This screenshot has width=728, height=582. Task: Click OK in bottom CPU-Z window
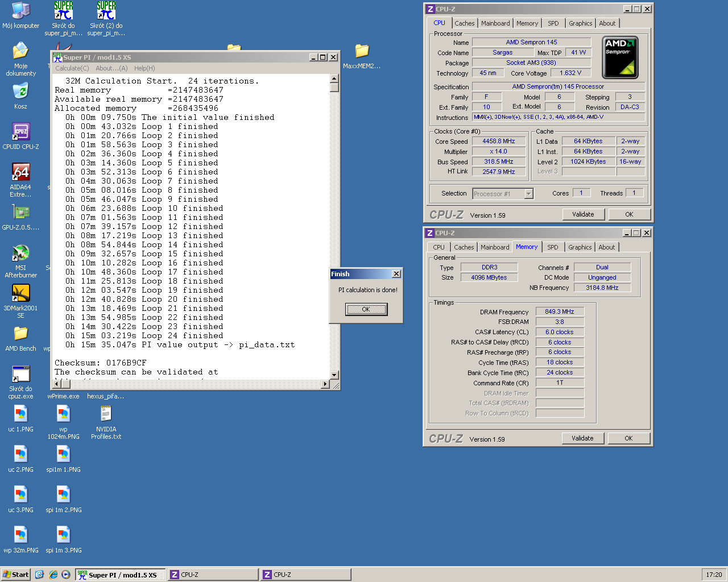[x=628, y=438]
